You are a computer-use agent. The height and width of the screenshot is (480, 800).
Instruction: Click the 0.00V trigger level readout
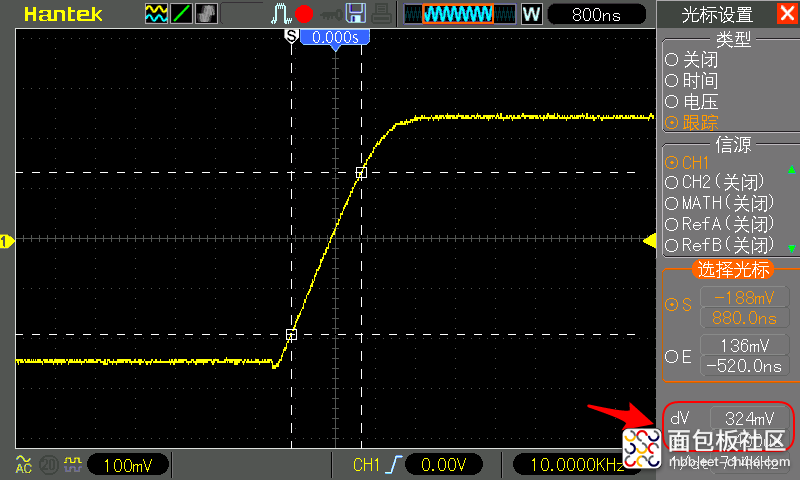point(443,465)
